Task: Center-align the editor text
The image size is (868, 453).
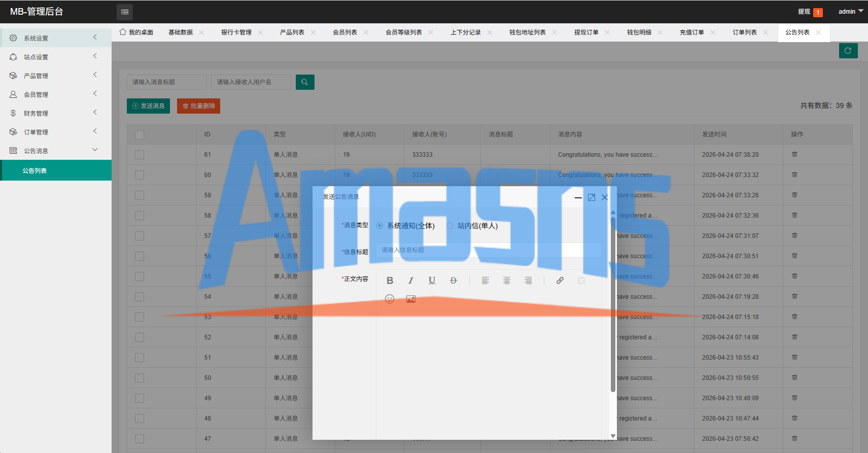Action: tap(507, 281)
